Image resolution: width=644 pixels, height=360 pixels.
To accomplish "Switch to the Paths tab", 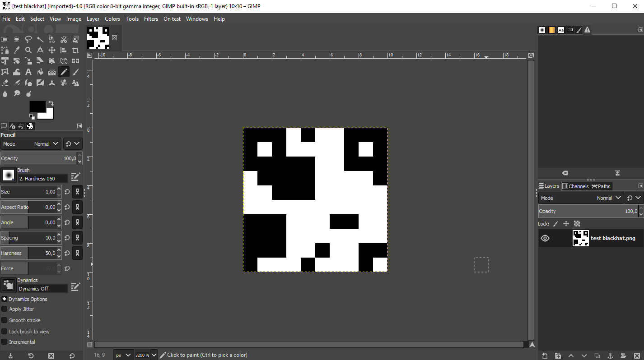I will [x=601, y=186].
